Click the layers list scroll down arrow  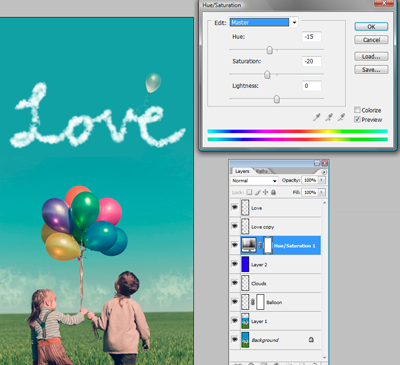coord(324,358)
